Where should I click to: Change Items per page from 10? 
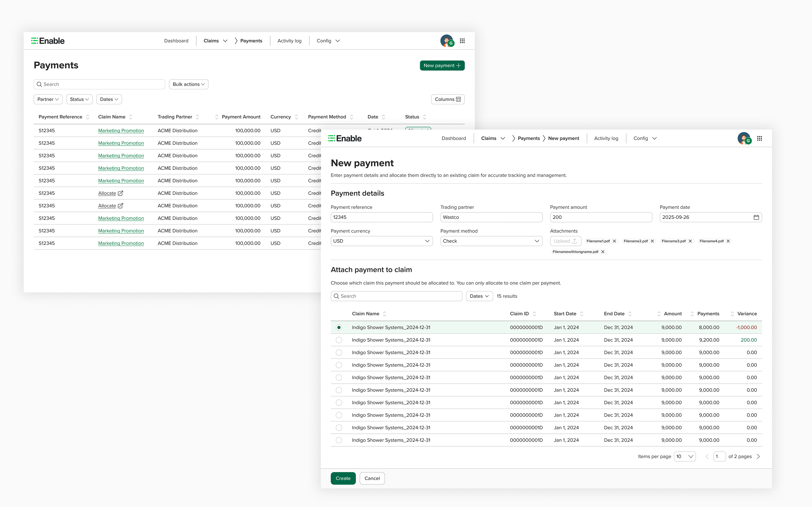685,456
